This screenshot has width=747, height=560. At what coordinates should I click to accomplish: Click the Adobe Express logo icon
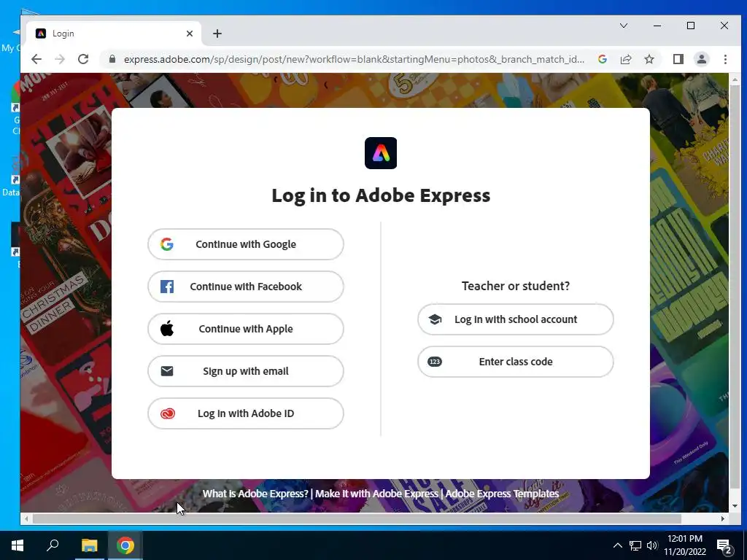click(381, 153)
